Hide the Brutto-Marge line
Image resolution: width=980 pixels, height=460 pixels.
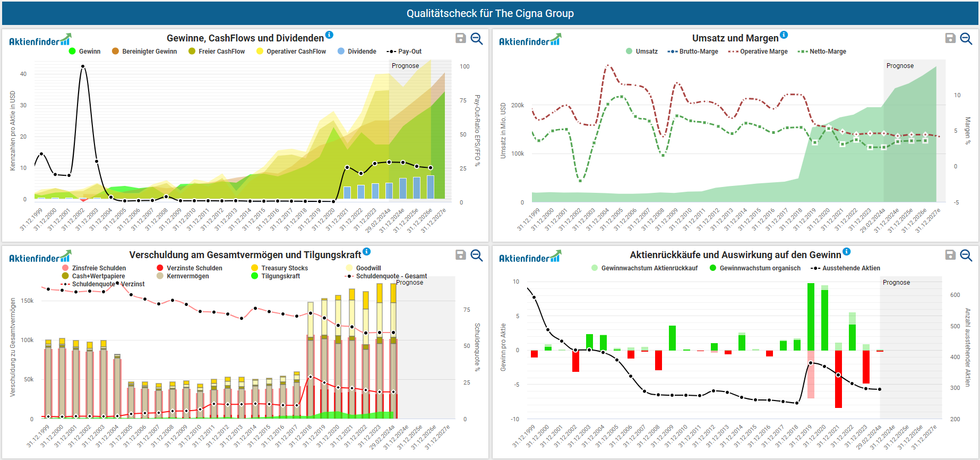point(693,52)
